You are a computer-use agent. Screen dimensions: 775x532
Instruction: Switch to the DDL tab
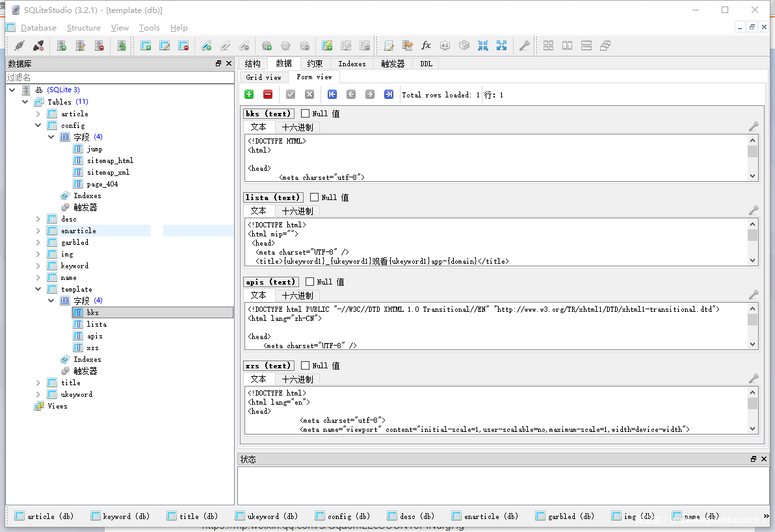(x=426, y=64)
